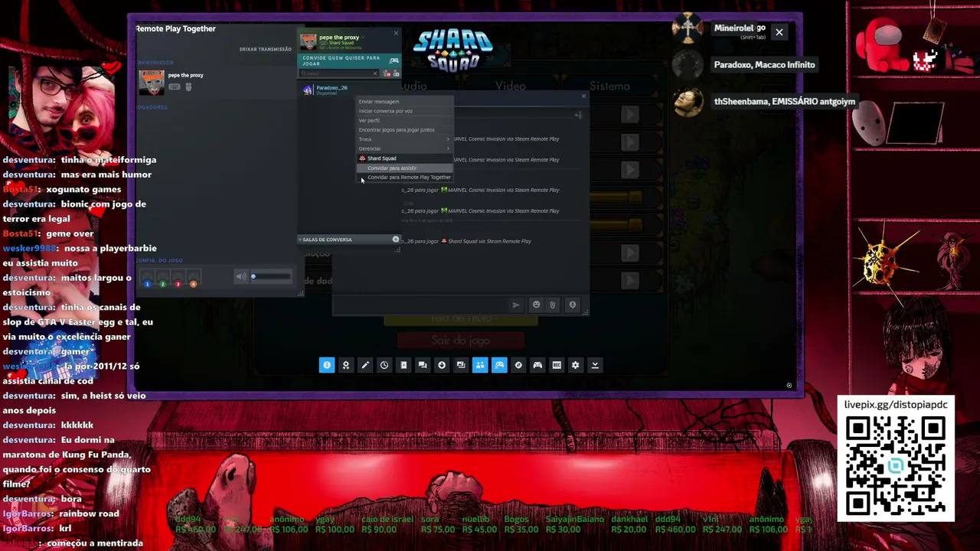Select controller slot 4 in game config

tap(193, 277)
